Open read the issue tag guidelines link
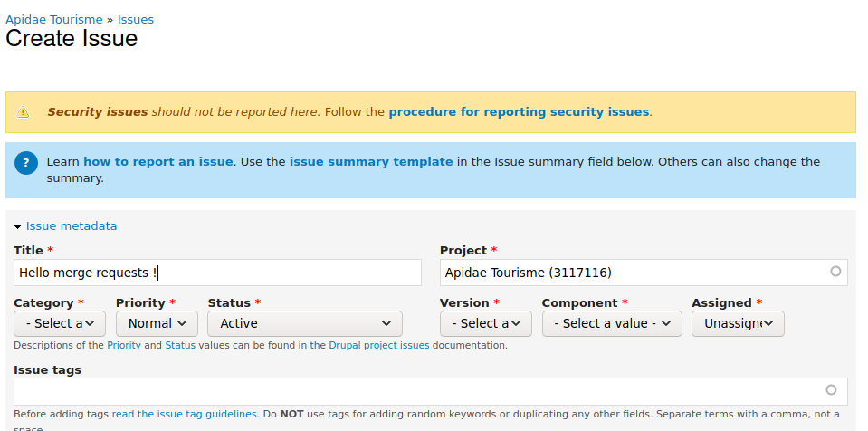This screenshot has width=868, height=431. 185,414
